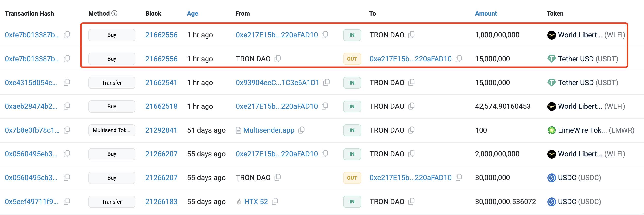Copy transaction hash 0x5ecf49711f9
The height and width of the screenshot is (215, 644).
(x=67, y=201)
